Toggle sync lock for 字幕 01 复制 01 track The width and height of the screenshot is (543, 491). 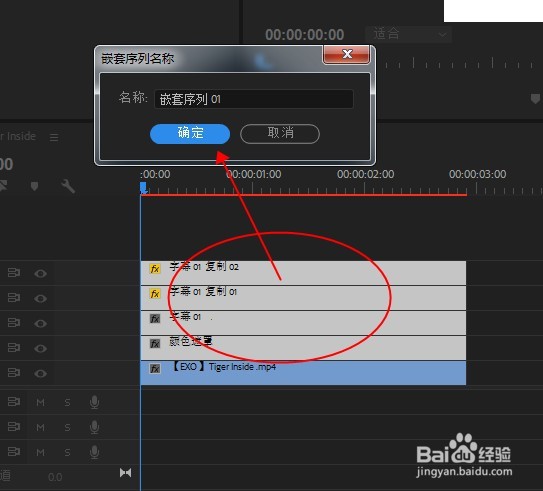click(x=14, y=298)
